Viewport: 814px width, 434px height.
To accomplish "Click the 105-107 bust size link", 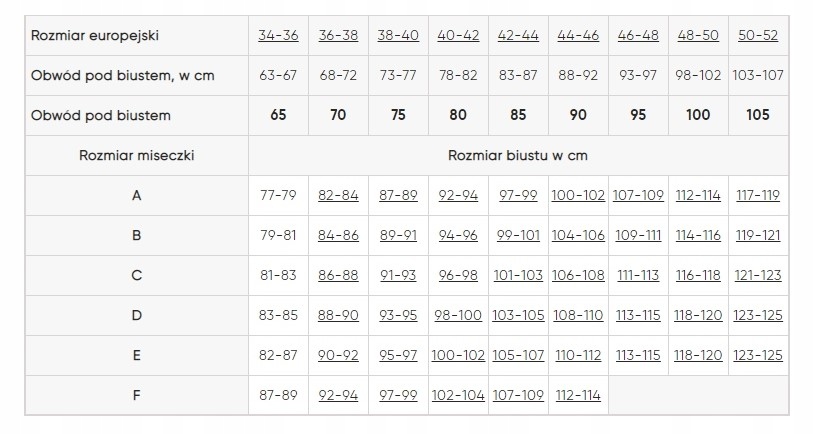I will [x=518, y=355].
